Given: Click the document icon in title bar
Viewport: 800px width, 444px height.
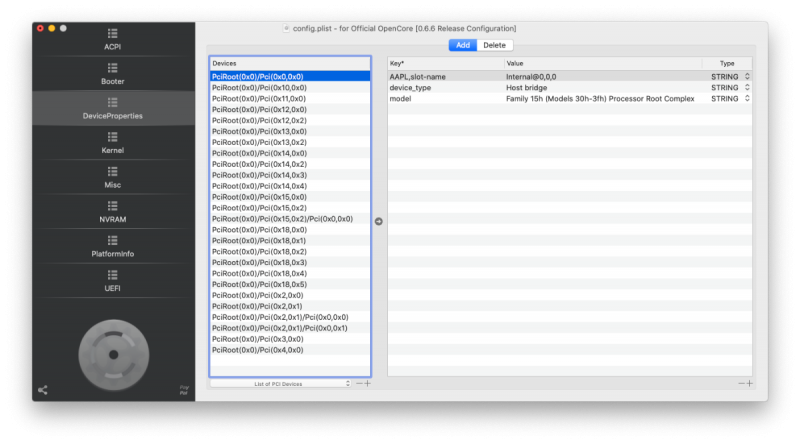Looking at the screenshot, I should click(x=286, y=29).
